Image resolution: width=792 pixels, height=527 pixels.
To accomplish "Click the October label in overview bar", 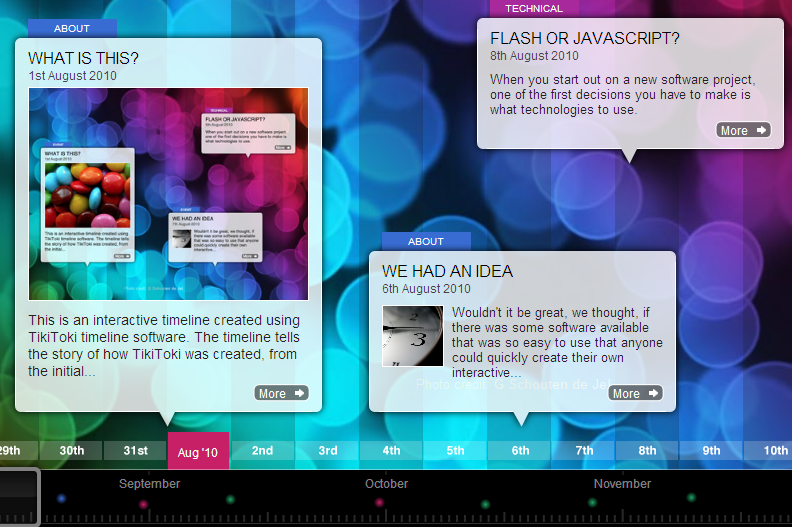I will pos(386,484).
